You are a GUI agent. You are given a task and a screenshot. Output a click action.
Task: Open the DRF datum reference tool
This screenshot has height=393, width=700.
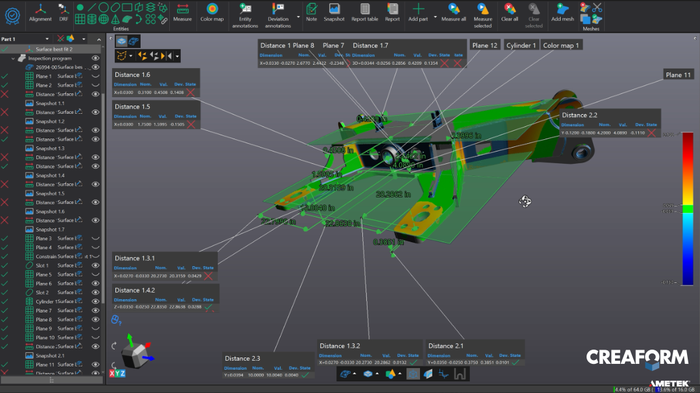point(63,13)
